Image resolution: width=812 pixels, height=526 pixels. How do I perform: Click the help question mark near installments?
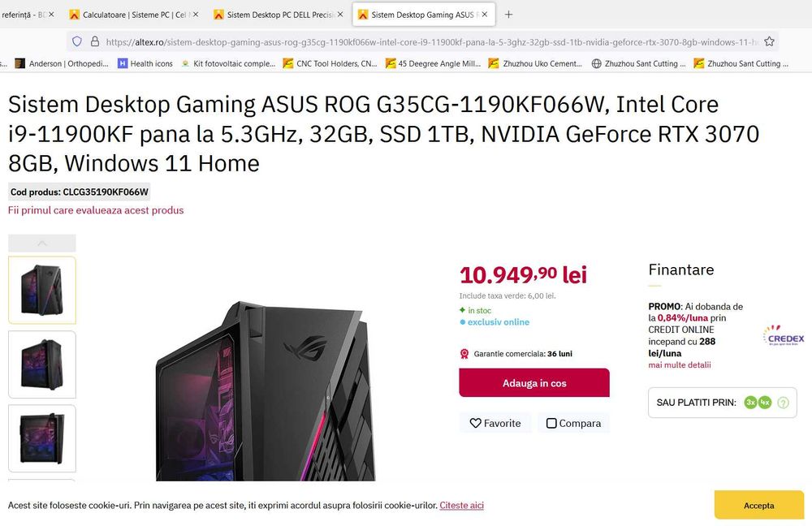pos(783,403)
